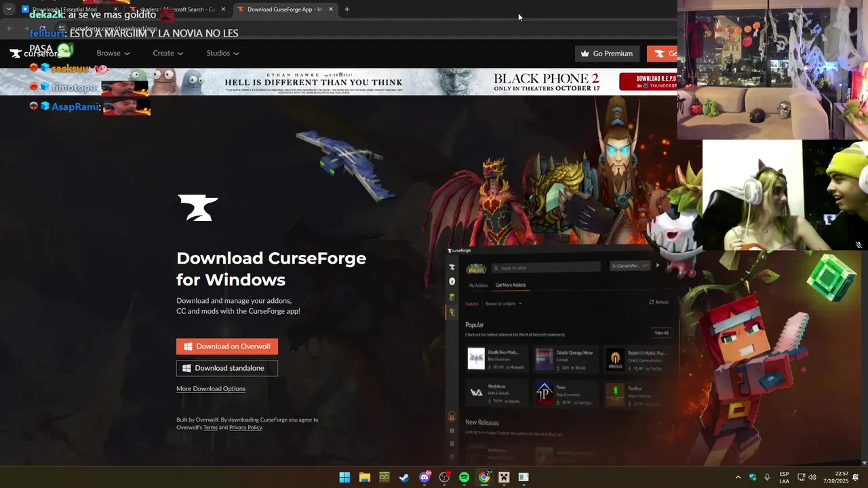Close the Download CurseForge App tab
The height and width of the screenshot is (488, 868).
[331, 9]
